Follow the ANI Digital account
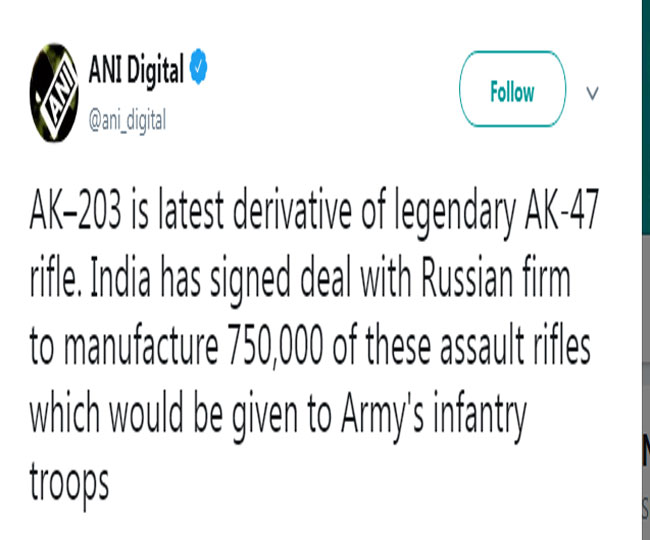 tap(511, 93)
